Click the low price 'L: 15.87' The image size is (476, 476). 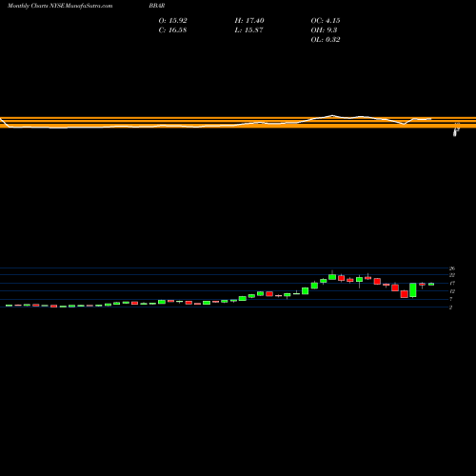coord(248,30)
